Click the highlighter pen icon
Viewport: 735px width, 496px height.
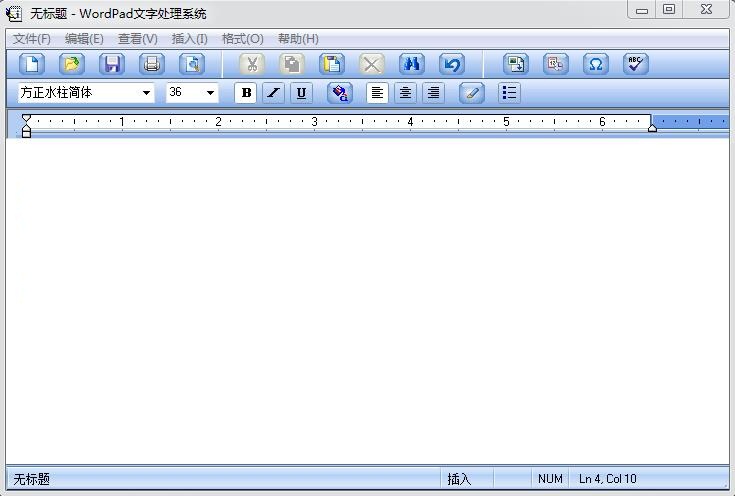(x=472, y=92)
